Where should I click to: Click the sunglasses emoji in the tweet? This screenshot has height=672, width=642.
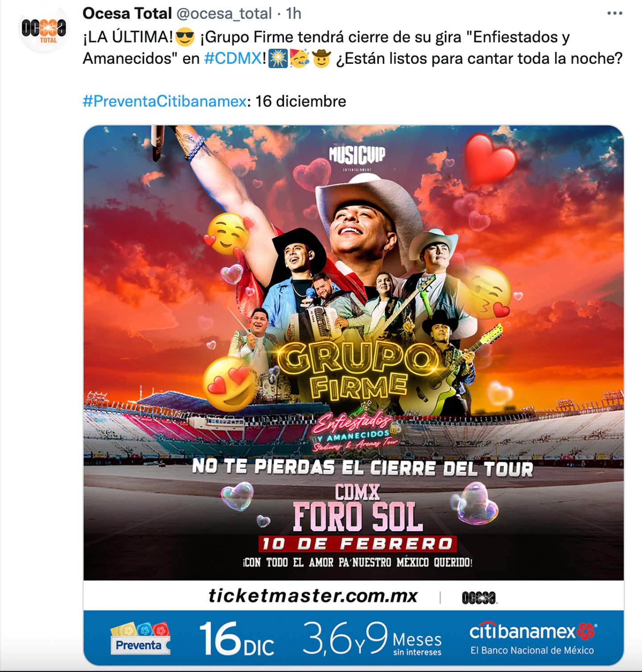(x=185, y=37)
